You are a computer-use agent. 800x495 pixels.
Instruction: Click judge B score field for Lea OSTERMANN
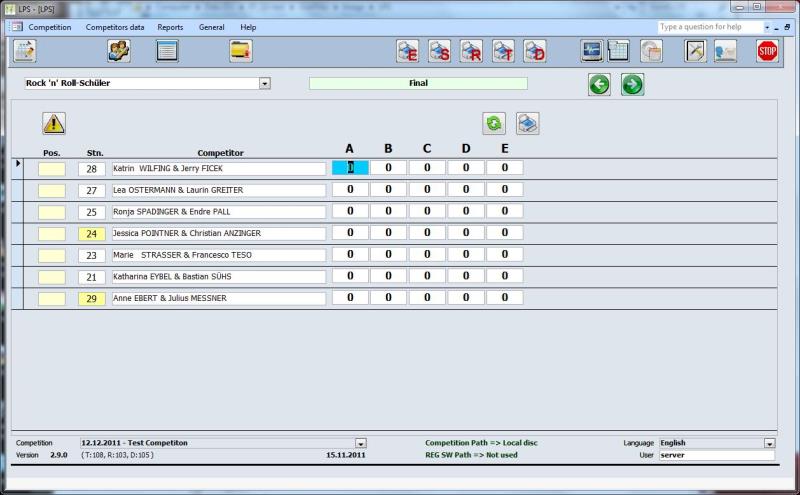pos(388,190)
